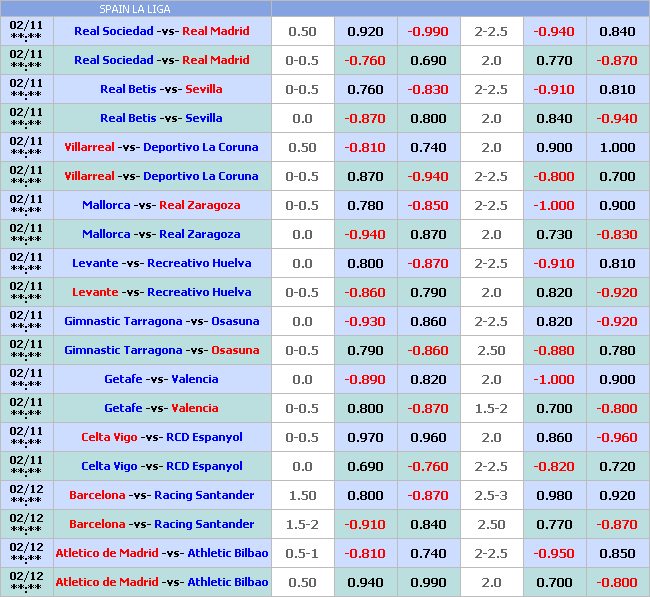The width and height of the screenshot is (650, 597).
Task: Select the -0.930 odds for Gimnastic Tarragona
Action: [x=365, y=321]
